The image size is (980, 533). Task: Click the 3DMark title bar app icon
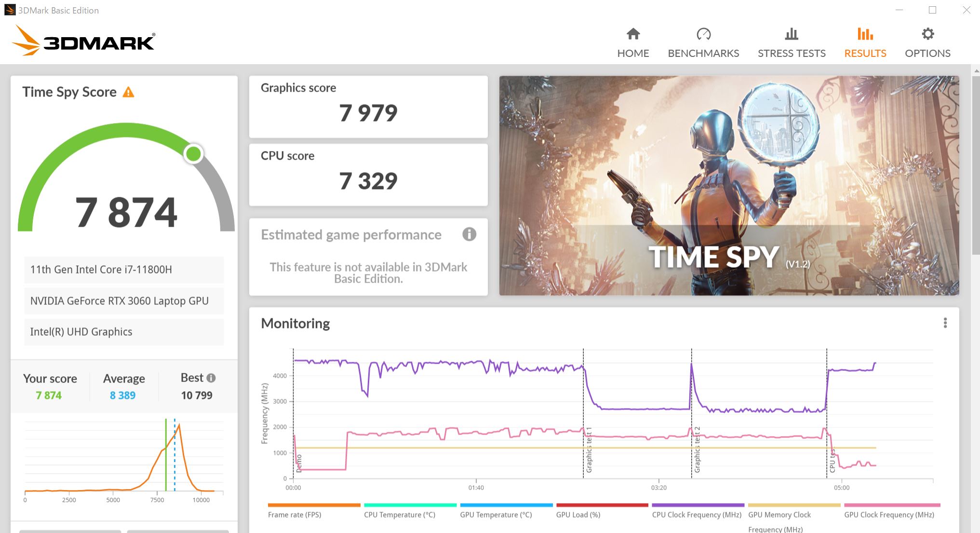pyautogui.click(x=10, y=10)
